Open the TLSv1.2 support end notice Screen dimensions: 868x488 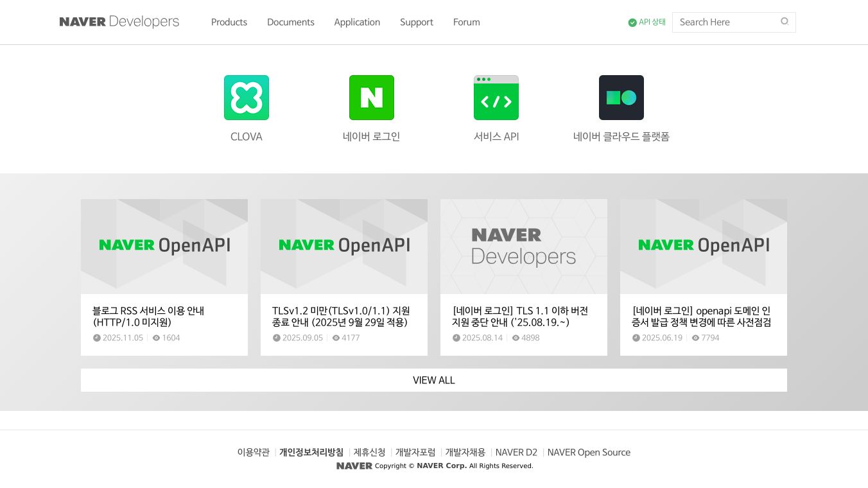(341, 316)
